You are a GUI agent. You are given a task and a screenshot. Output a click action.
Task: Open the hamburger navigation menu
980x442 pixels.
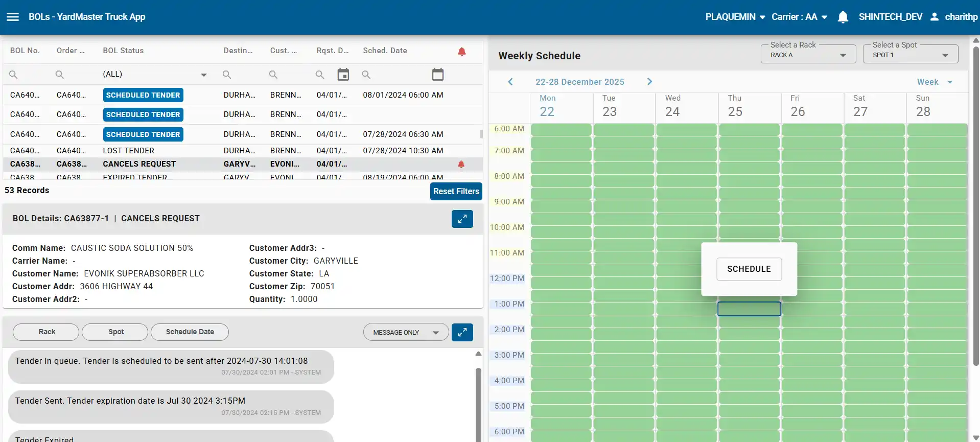click(x=13, y=17)
